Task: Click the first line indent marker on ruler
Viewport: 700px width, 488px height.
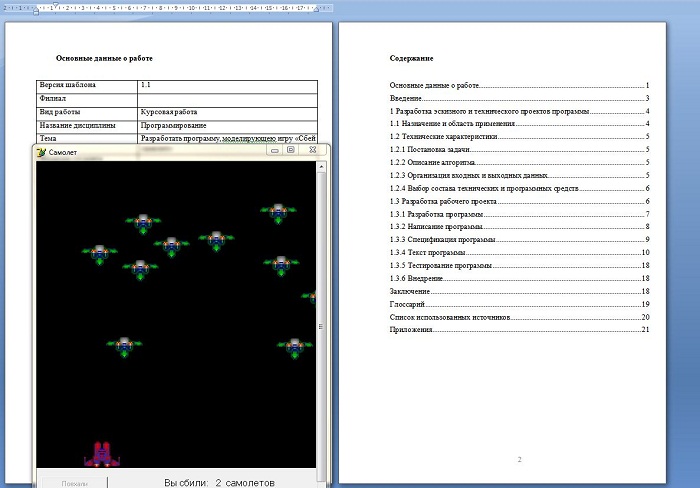Action: (x=55, y=5)
